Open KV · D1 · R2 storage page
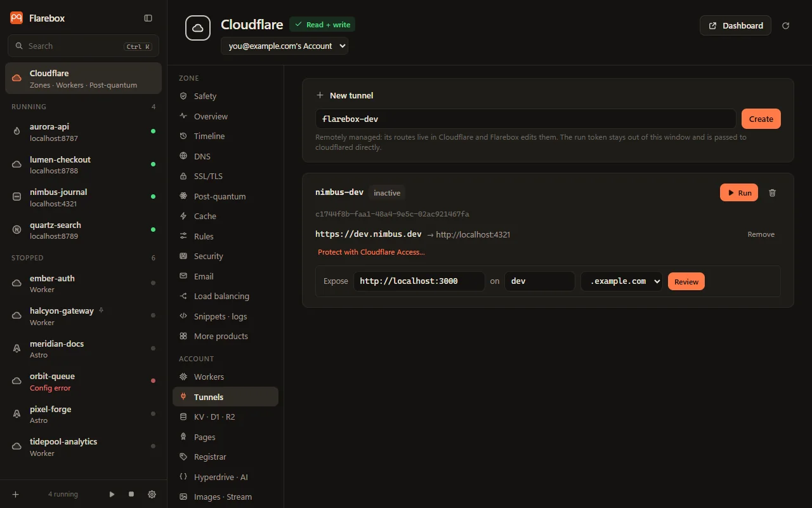This screenshot has width=812, height=508. (225, 417)
